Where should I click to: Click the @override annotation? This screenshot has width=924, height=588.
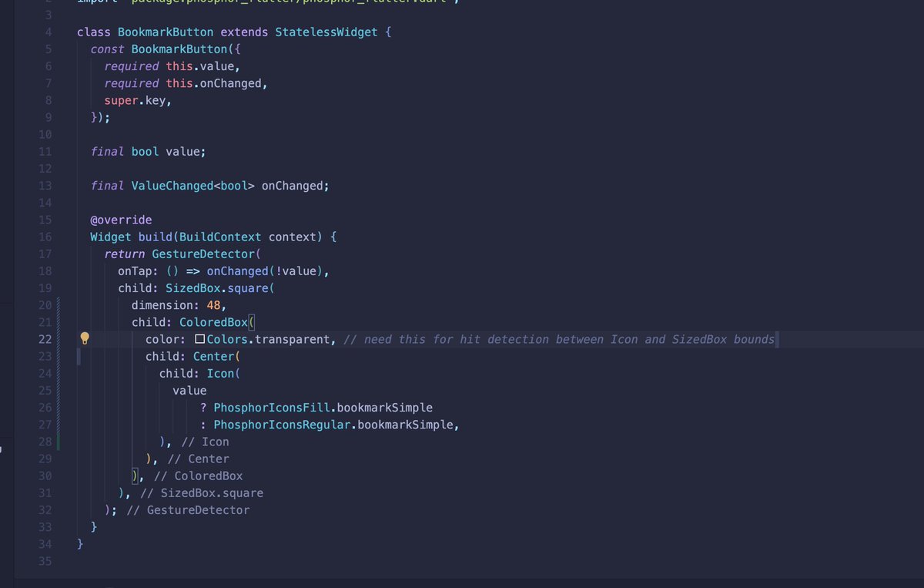click(121, 220)
